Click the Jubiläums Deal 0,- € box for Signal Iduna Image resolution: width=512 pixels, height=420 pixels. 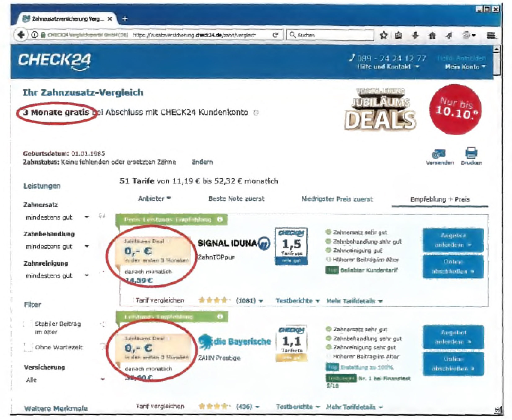click(x=156, y=251)
